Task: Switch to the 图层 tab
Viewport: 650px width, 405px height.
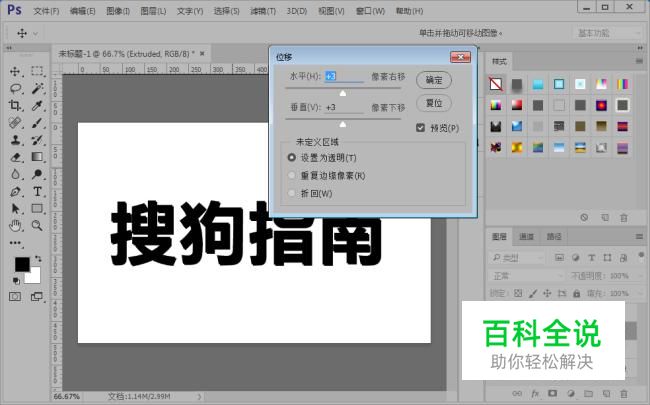Action: tap(499, 237)
